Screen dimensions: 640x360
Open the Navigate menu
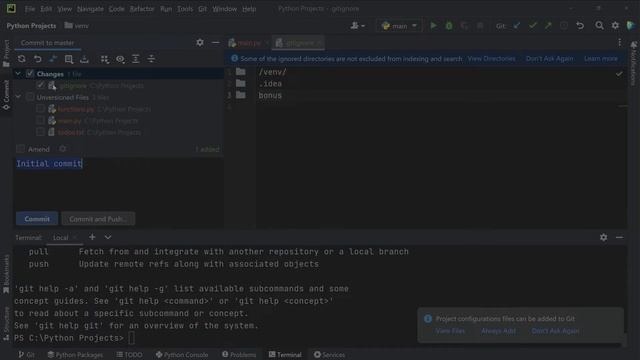[x=90, y=9]
